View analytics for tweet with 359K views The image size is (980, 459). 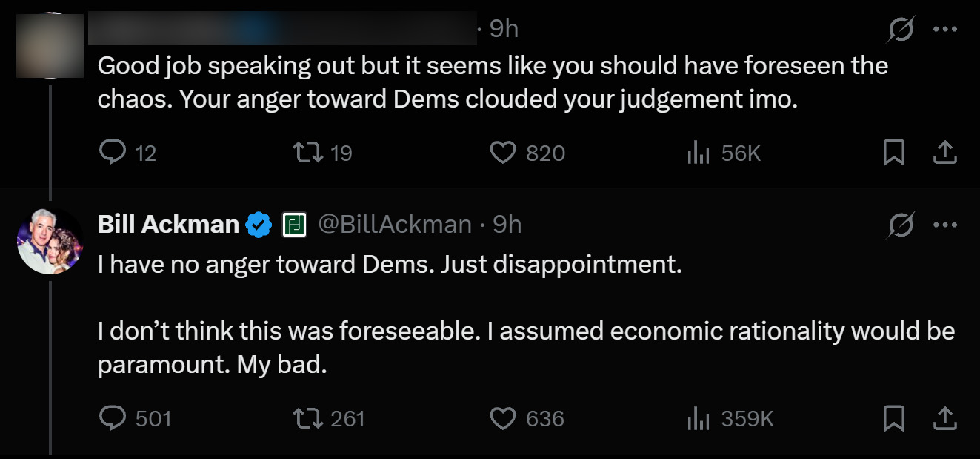pyautogui.click(x=699, y=419)
